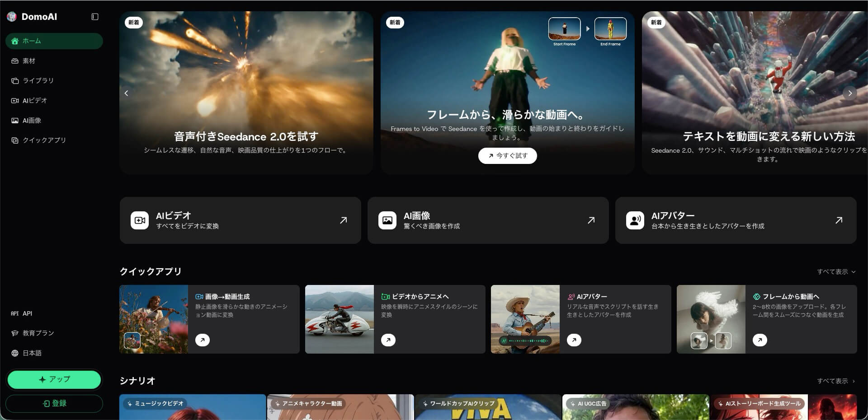Open the アニメキャラクター動画 scenario card
Image resolution: width=868 pixels, height=420 pixels.
point(340,407)
